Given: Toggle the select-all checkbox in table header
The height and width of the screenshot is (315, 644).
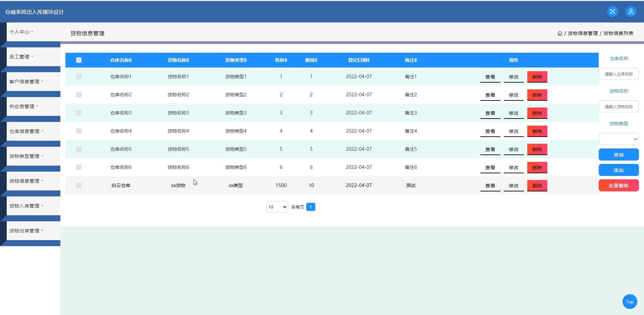Looking at the screenshot, I should point(79,60).
